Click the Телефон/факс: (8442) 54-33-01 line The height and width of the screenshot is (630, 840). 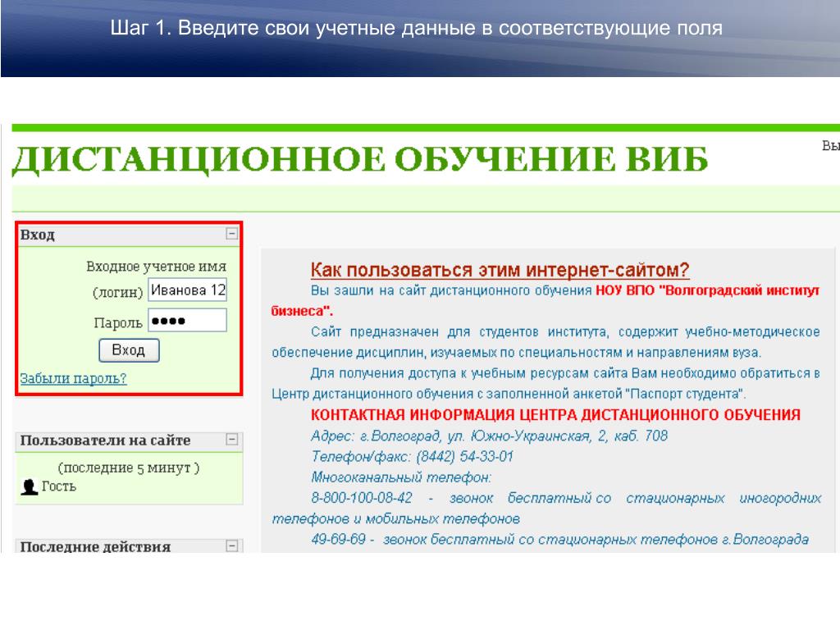pos(412,456)
